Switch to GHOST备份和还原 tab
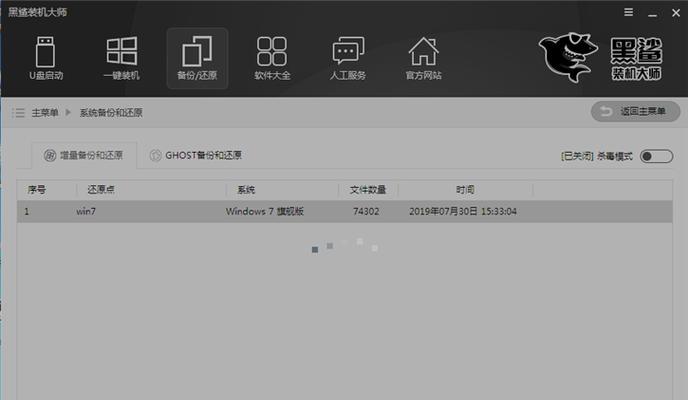This screenshot has height=400, width=688. coord(196,155)
